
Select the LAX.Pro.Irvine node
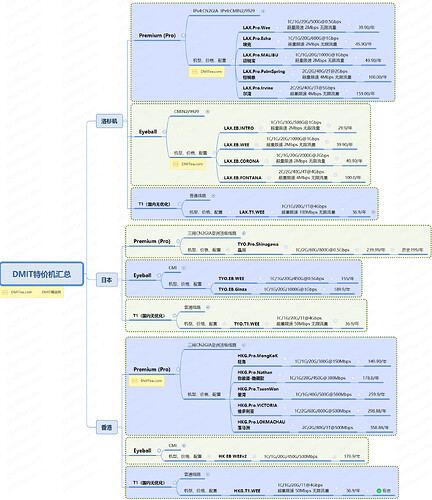coord(258,91)
